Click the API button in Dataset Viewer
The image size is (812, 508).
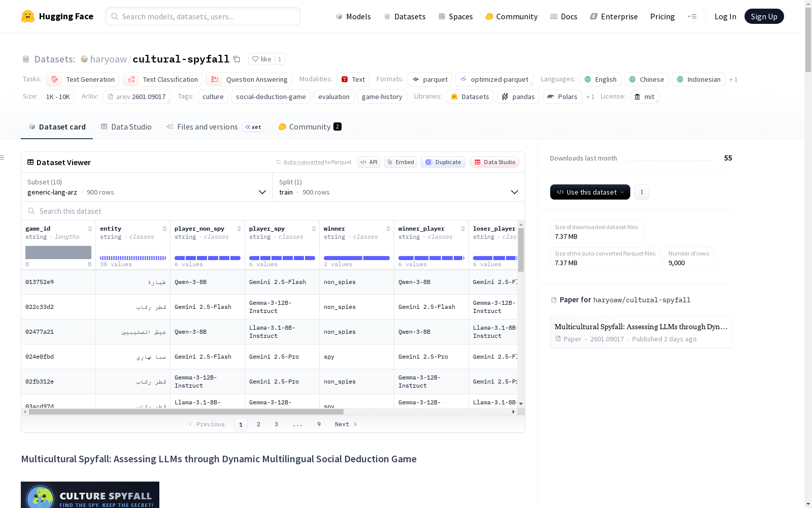[369, 162]
